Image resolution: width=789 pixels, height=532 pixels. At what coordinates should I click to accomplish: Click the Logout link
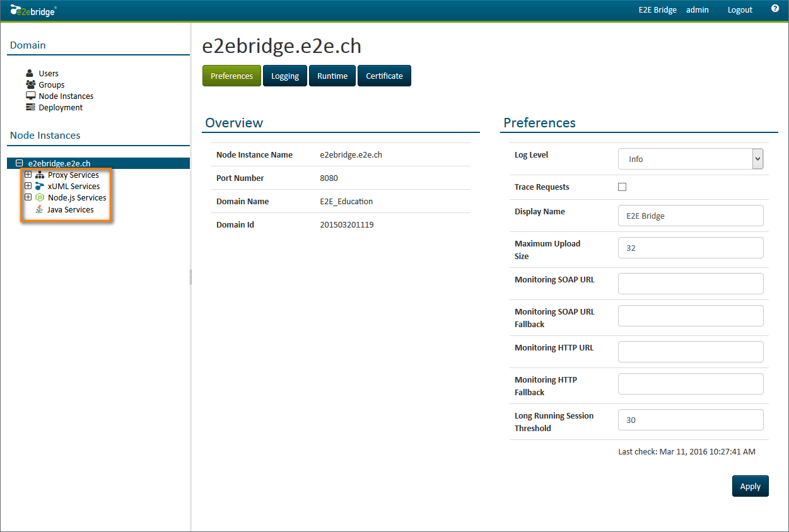740,10
